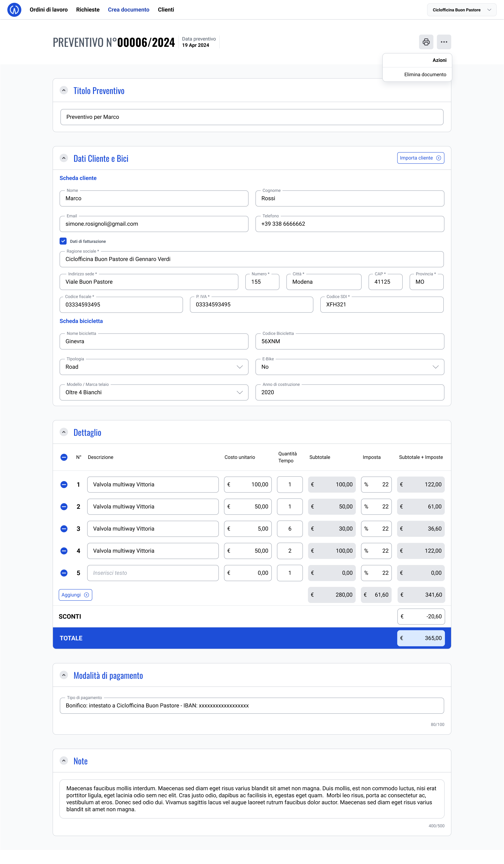Remove detail row 4 with minus icon
504x864 pixels.
(64, 551)
